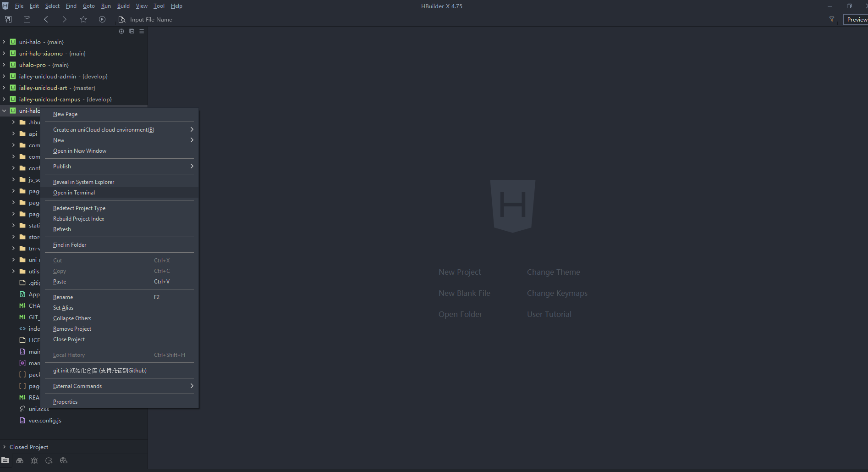Click the uhalo-pro project icon
The height and width of the screenshot is (472, 868).
tap(13, 65)
